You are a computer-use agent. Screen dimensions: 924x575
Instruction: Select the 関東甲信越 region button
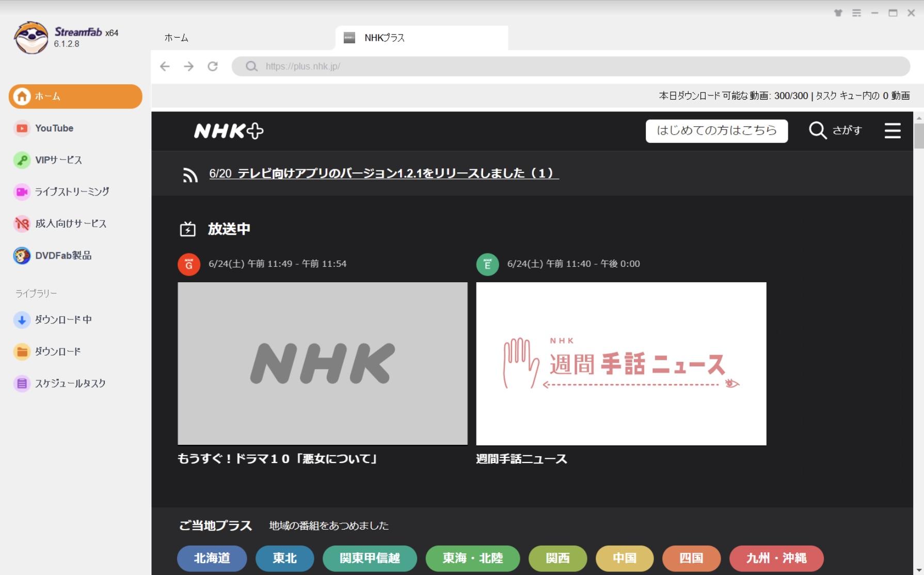click(x=370, y=558)
